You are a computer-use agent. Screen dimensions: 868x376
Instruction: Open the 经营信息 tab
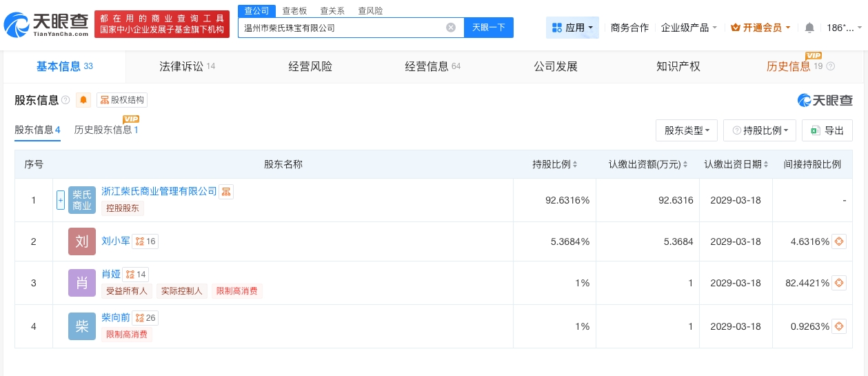pyautogui.click(x=432, y=66)
